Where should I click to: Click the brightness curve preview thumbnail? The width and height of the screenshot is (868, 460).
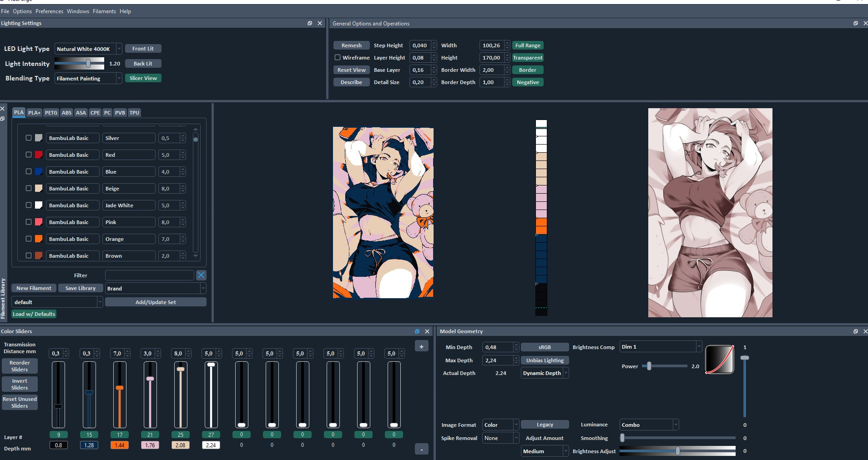(x=720, y=359)
